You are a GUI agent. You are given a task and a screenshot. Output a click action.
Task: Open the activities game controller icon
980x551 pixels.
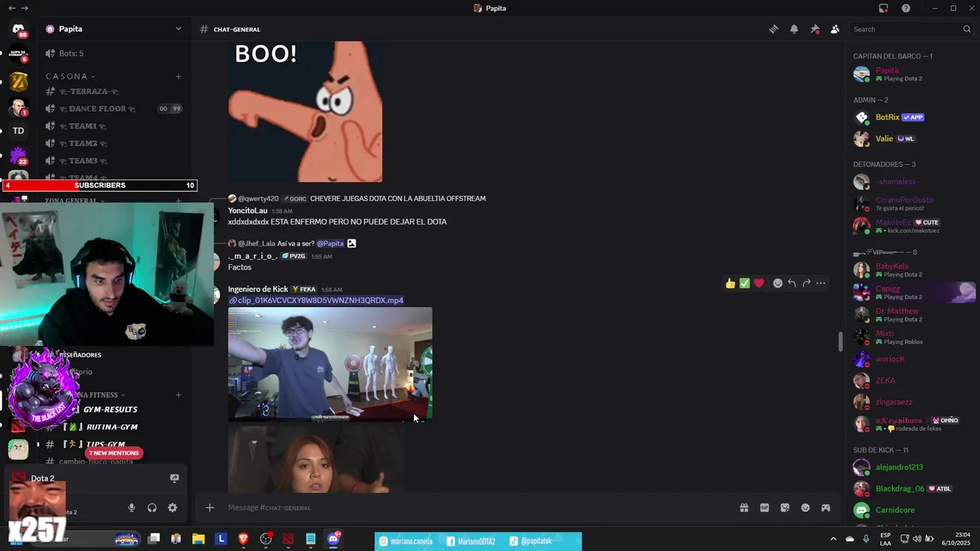coord(825,507)
